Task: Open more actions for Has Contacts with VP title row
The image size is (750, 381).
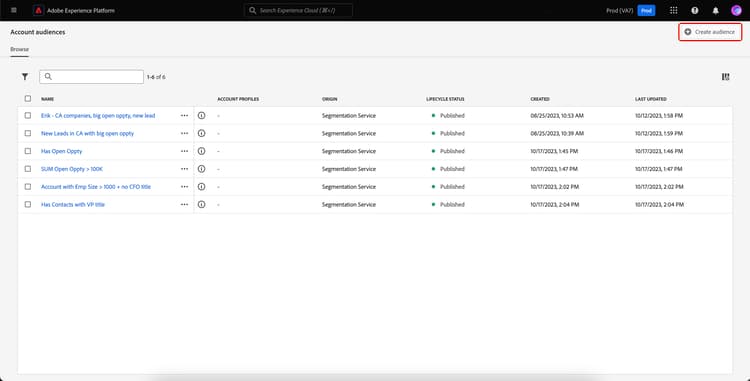Action: 185,205
